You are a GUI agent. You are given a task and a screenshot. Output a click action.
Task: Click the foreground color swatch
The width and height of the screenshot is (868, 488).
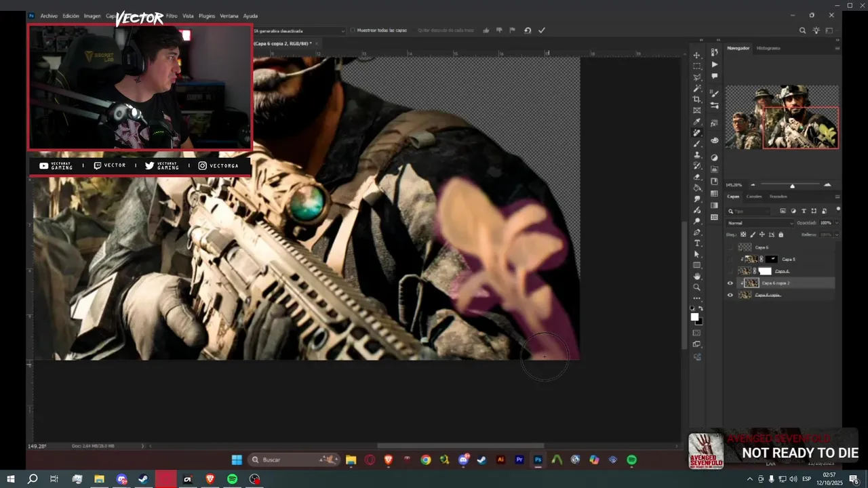(694, 317)
